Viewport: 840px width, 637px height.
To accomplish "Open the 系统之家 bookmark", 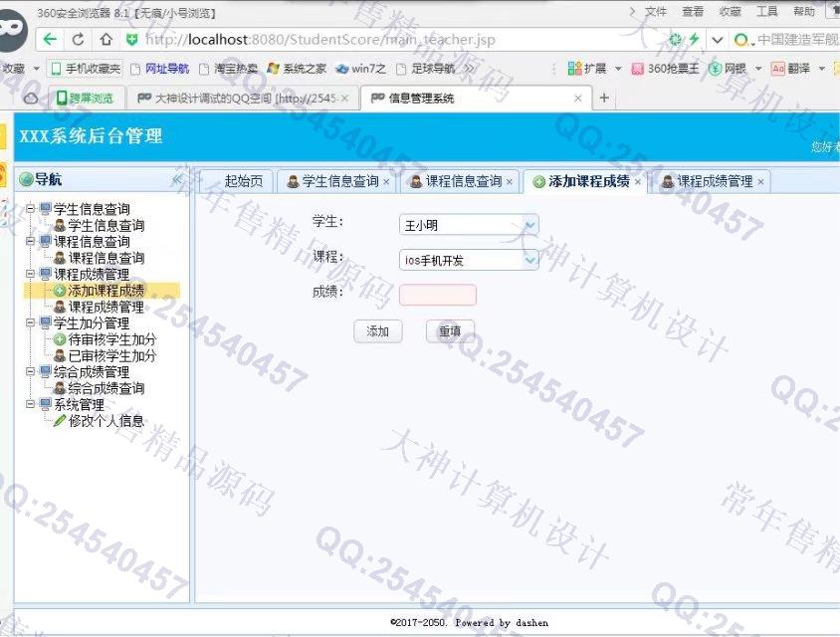I will pos(298,69).
